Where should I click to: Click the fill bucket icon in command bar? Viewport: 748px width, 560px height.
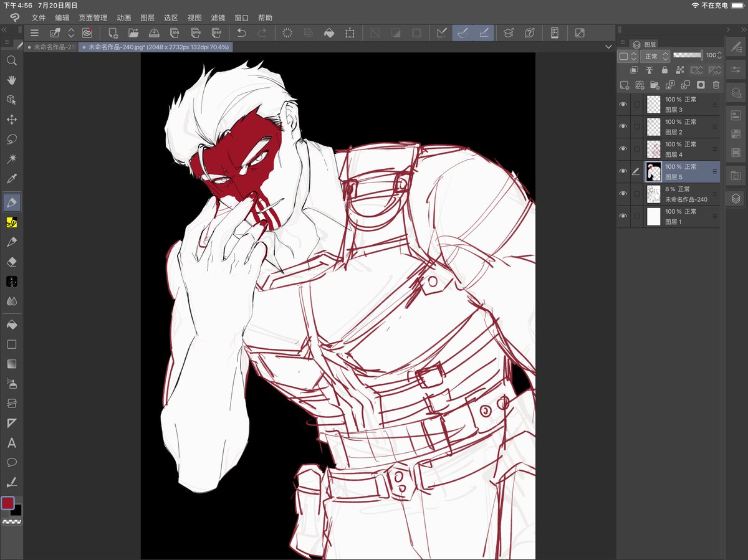[329, 33]
